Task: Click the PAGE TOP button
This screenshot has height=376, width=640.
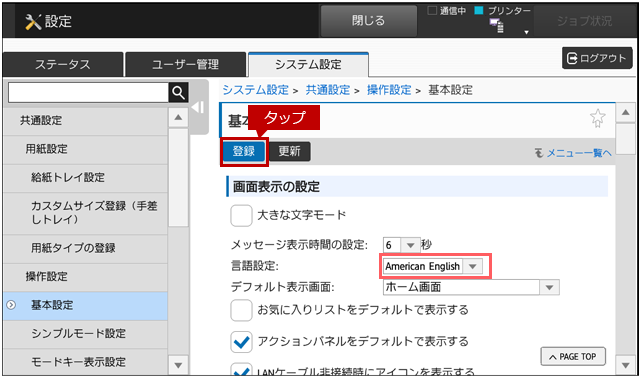Action: pyautogui.click(x=573, y=357)
